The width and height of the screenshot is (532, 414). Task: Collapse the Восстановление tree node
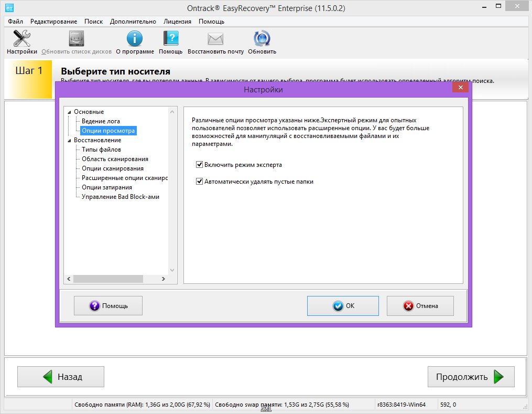click(x=69, y=141)
